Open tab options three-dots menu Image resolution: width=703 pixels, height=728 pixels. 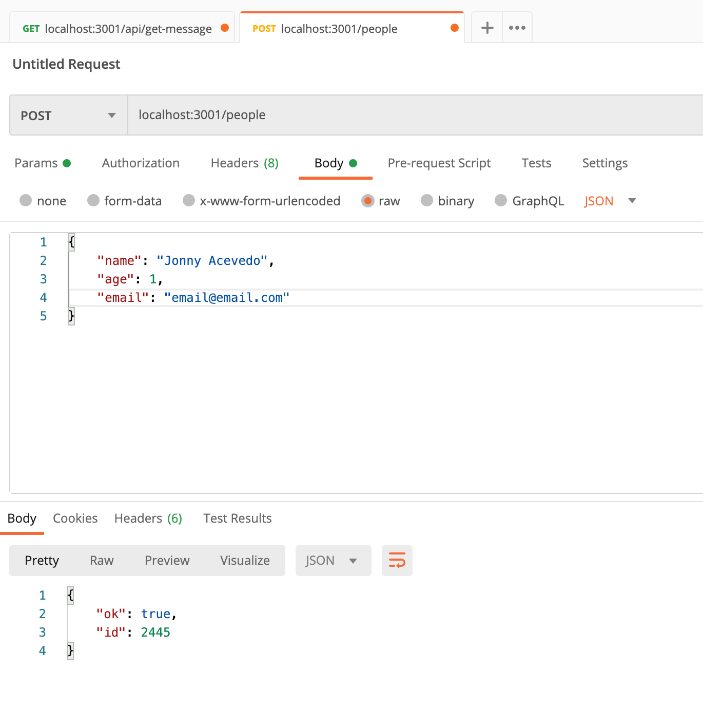(x=517, y=28)
